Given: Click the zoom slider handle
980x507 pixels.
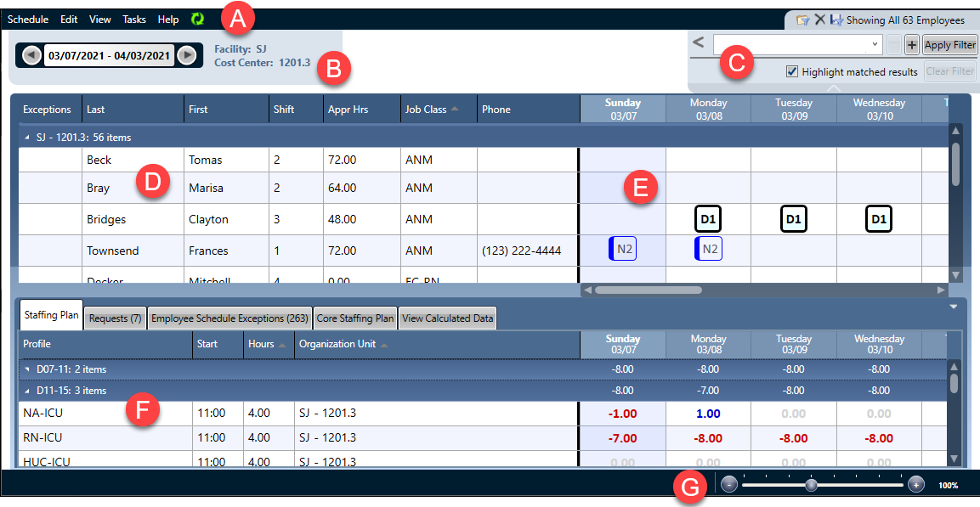Looking at the screenshot, I should tap(812, 485).
